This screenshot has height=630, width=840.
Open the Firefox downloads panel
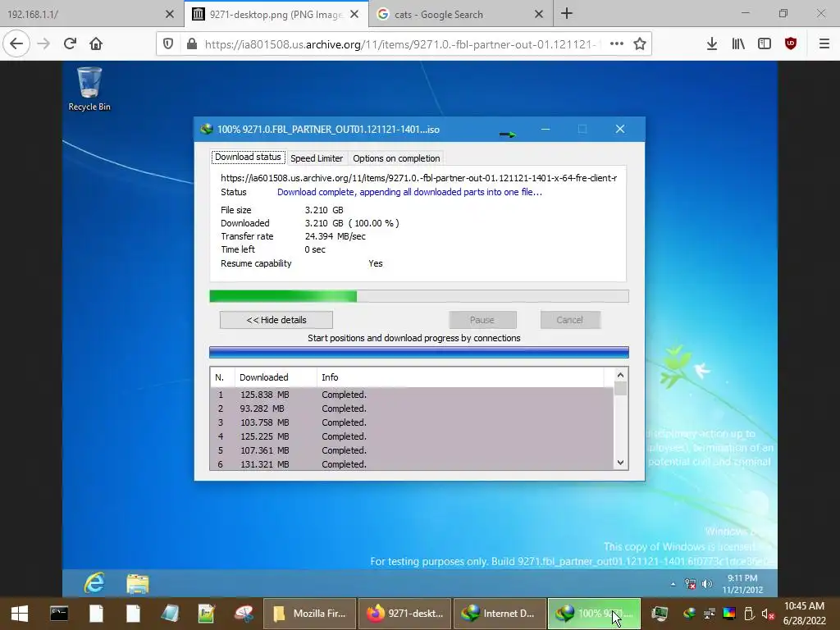point(712,44)
